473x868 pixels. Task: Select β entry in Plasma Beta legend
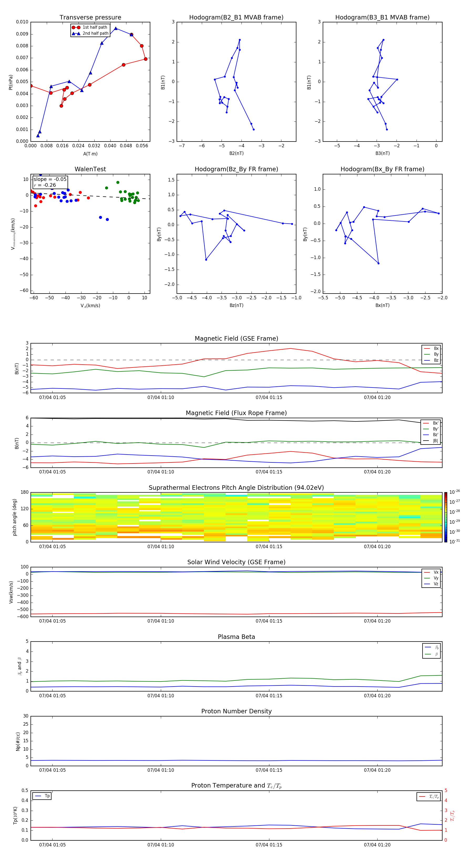click(x=431, y=654)
